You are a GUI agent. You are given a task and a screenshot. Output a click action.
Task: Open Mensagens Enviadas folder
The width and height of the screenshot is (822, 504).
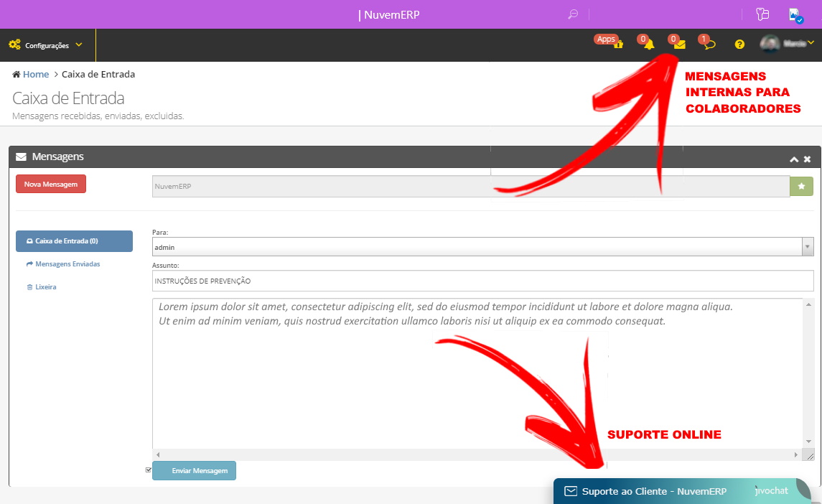[67, 264]
